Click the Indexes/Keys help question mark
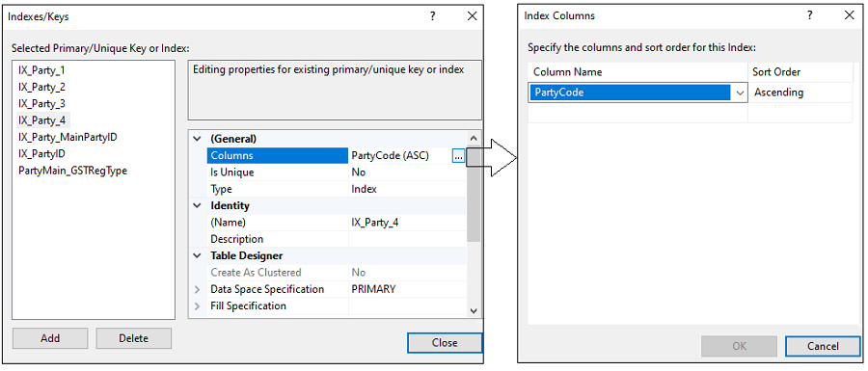The image size is (868, 371). [432, 16]
